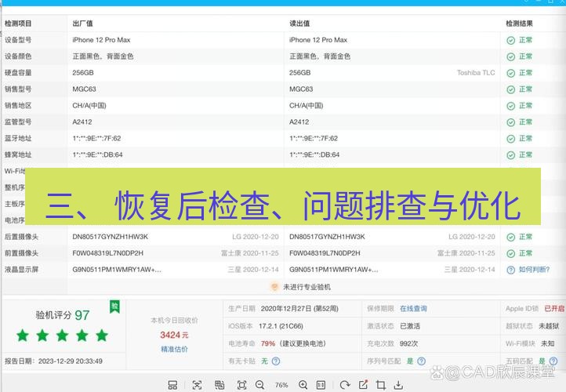Click the 79% battery life value
Viewport: 566px width, 392px height.
[x=268, y=343]
